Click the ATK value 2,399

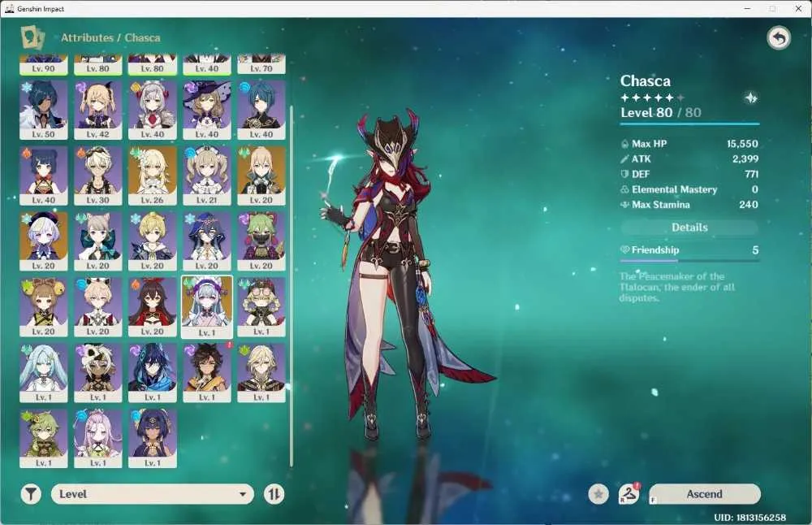[745, 158]
